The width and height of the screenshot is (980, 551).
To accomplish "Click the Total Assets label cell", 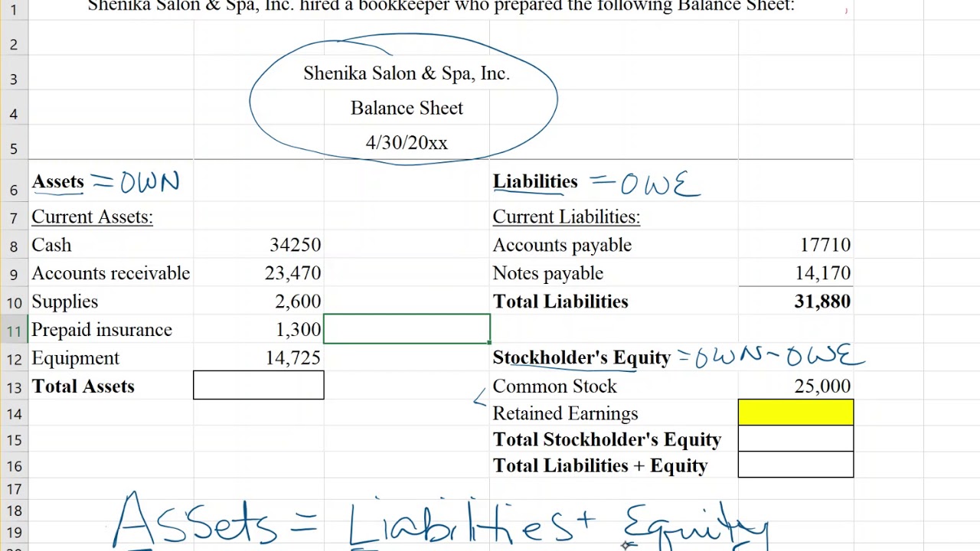I will pos(111,386).
